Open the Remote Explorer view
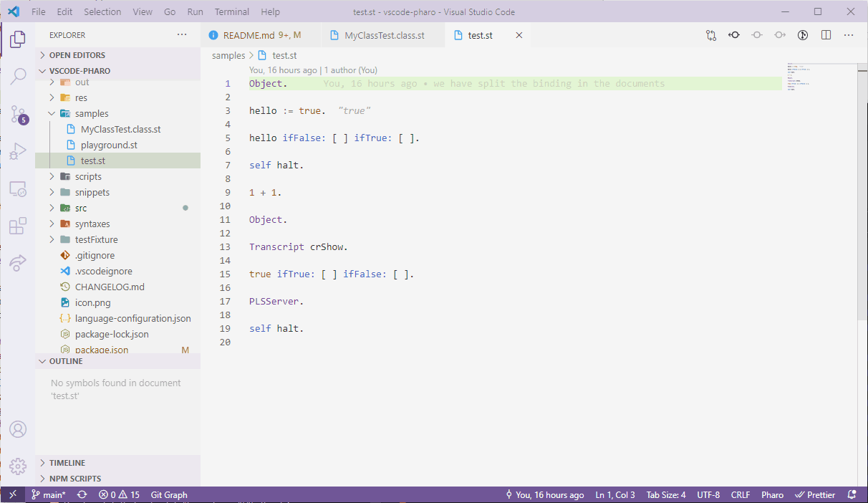This screenshot has width=868, height=503. pyautogui.click(x=18, y=189)
